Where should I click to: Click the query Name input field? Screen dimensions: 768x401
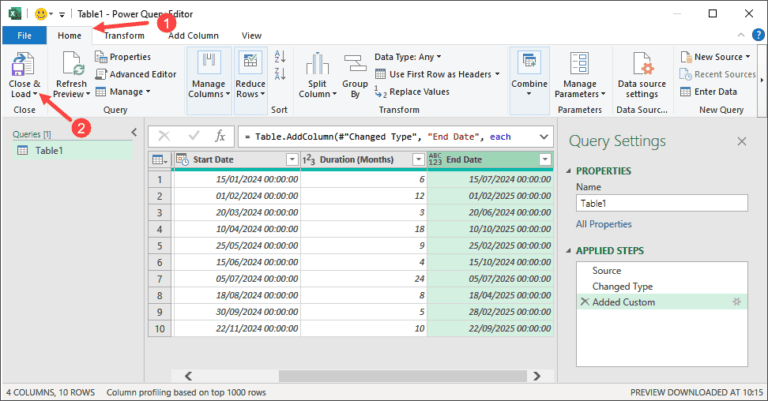(x=661, y=203)
